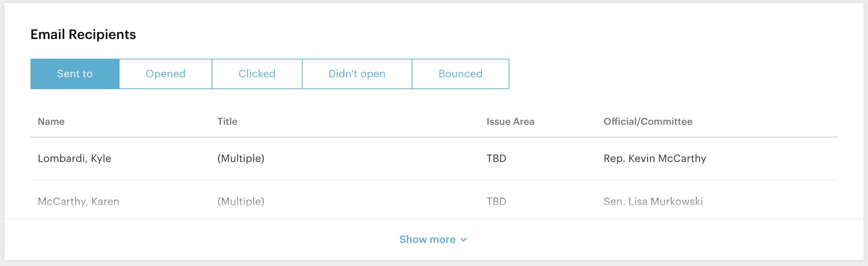Click Sen. Lisa Murkowski in Official column
Image resolution: width=868 pixels, height=266 pixels.
coord(653,201)
